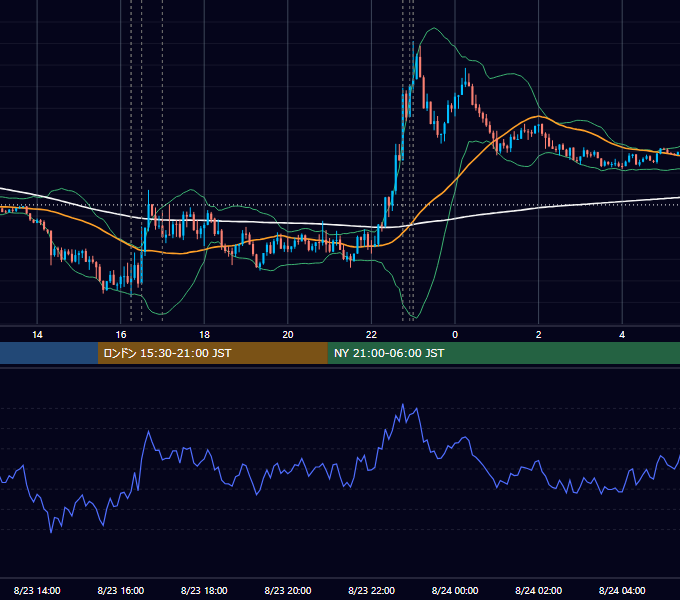Click the 8/24 00:00 time label
The height and width of the screenshot is (600, 680).
(455, 590)
